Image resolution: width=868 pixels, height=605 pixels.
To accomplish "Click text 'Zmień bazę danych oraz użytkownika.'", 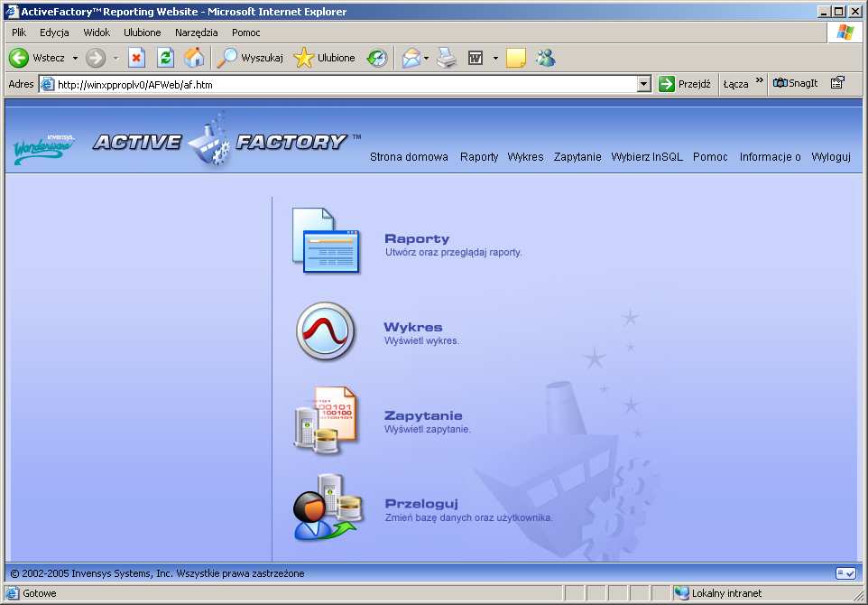I will coord(468,517).
